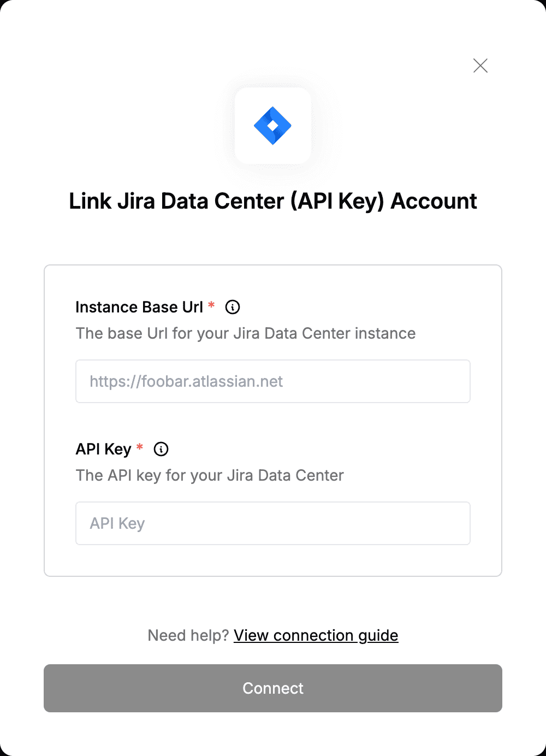Open info tooltip beside API Key label

tap(161, 449)
